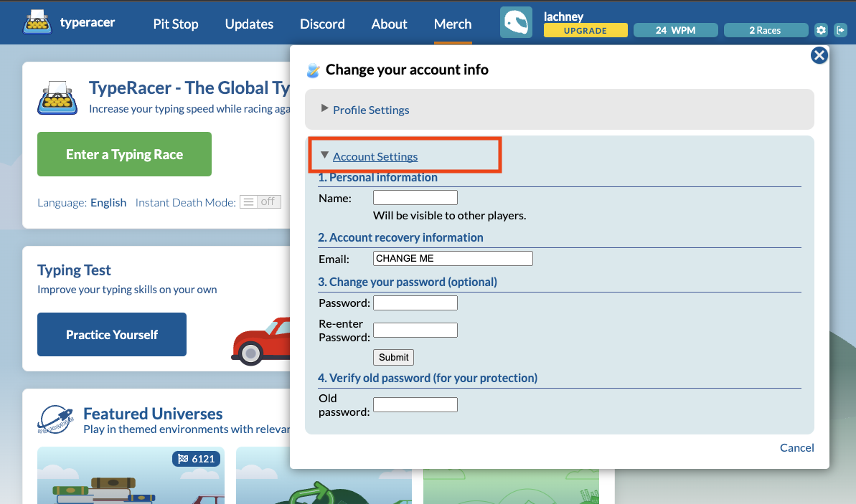
Task: Click the pencil icon in the dialog title
Action: (314, 70)
